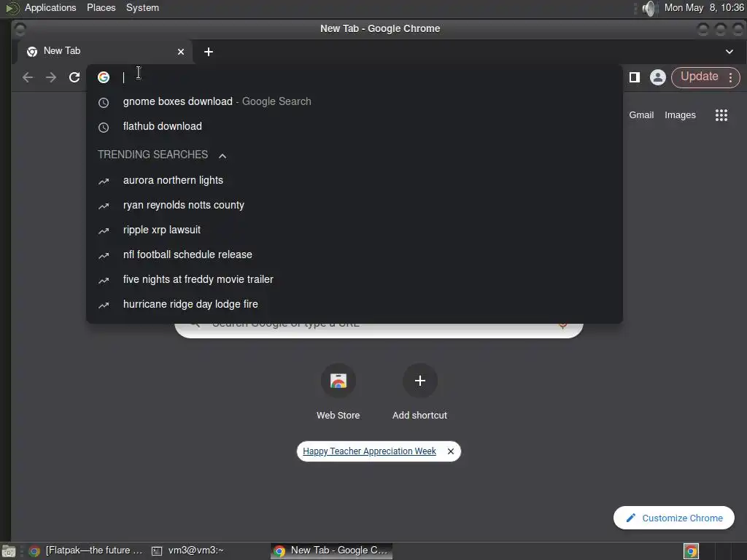
Task: Click the clock icon beside gnome boxes download
Action: click(x=104, y=102)
